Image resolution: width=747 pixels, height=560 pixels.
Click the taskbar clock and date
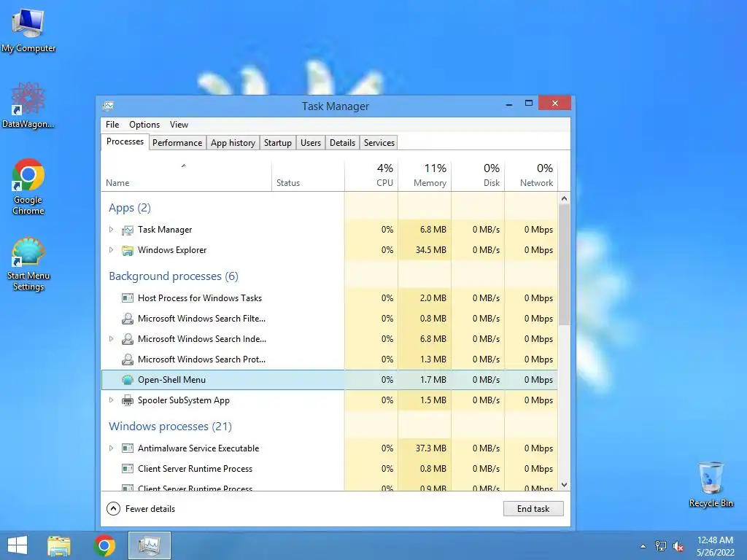pyautogui.click(x=715, y=546)
